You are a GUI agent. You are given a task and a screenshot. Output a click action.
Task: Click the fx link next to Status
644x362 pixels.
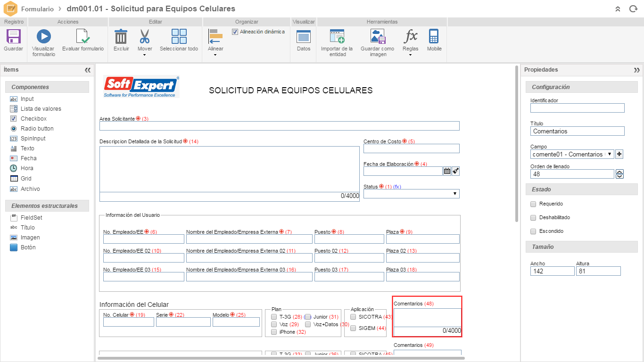[x=397, y=186]
